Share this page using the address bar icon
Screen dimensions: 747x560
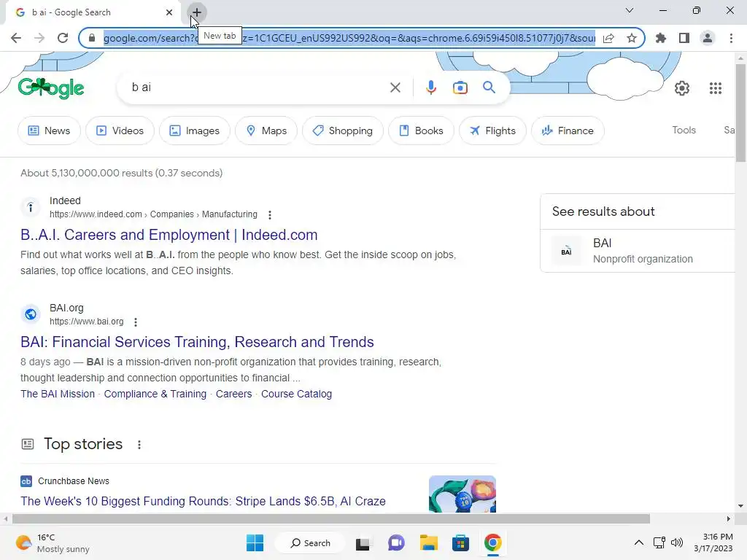[608, 38]
